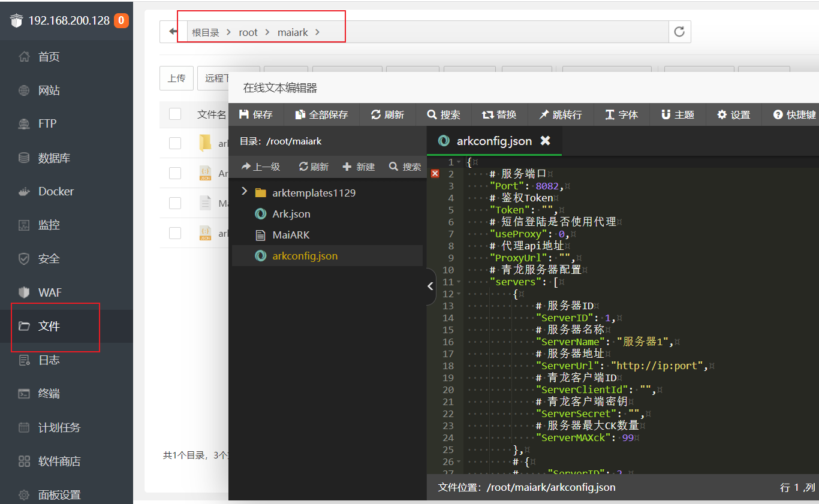Expand the arktemplates1129 folder arrow

click(x=244, y=192)
